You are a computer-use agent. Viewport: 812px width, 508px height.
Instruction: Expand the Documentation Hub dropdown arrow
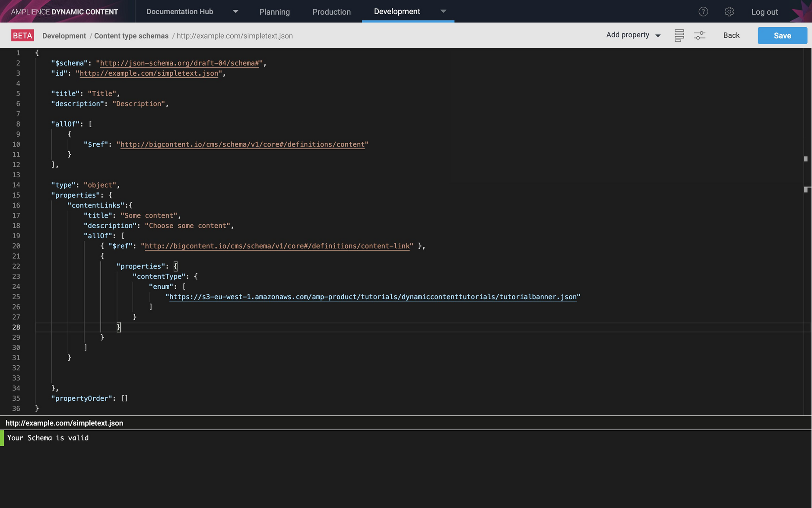235,12
